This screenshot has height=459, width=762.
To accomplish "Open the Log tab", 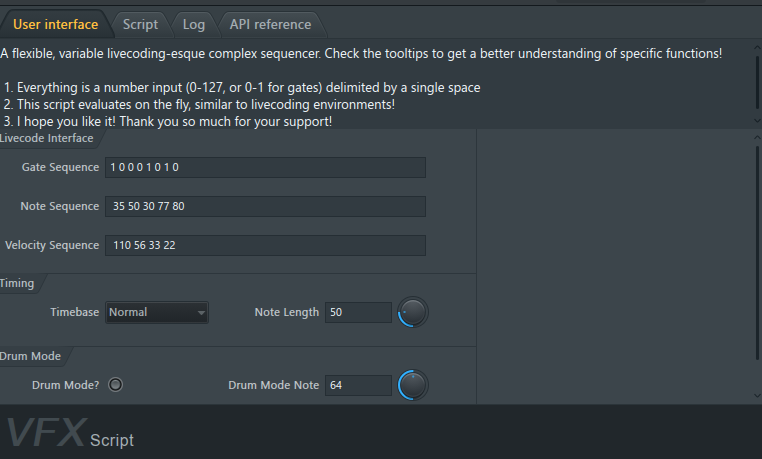I will click(193, 24).
